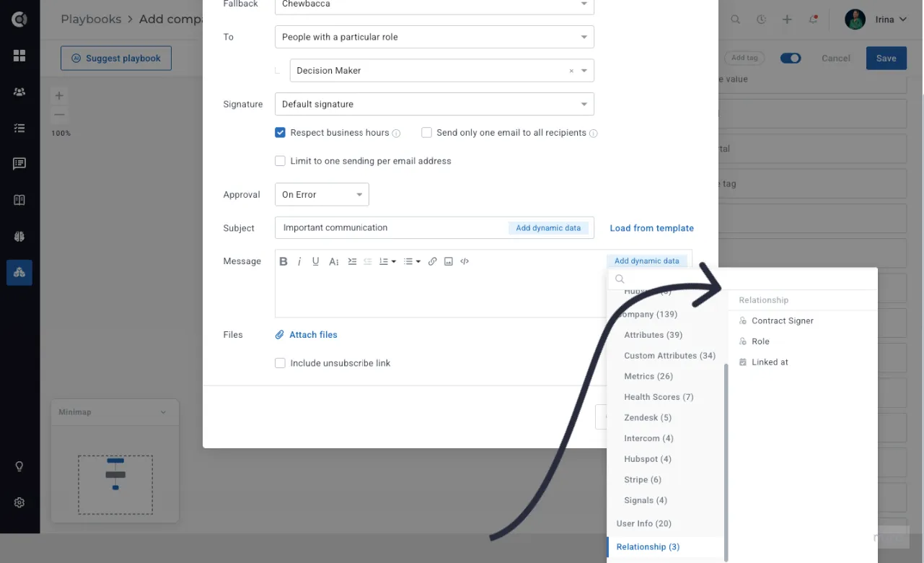This screenshot has width=924, height=563.
Task: Open font size tool in message toolbar
Action: click(334, 261)
